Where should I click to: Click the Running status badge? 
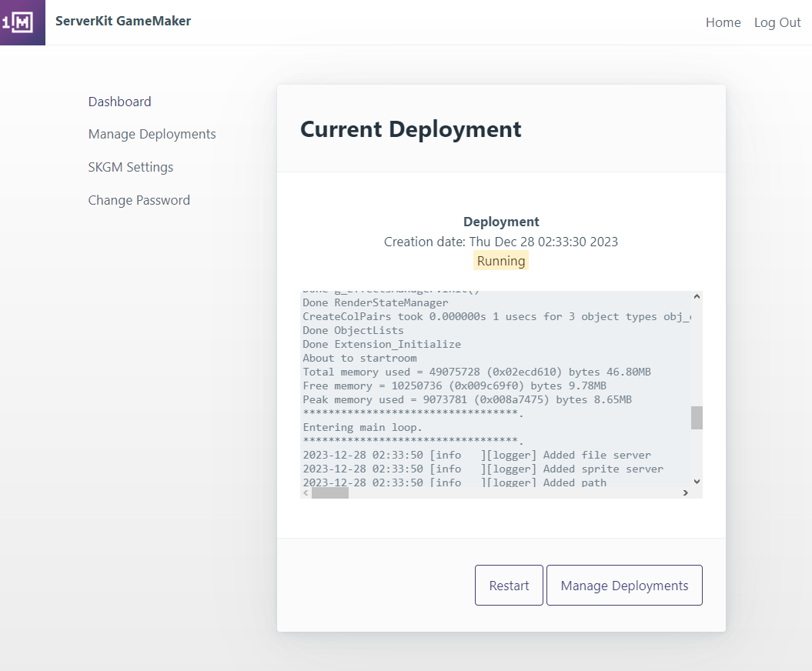501,261
